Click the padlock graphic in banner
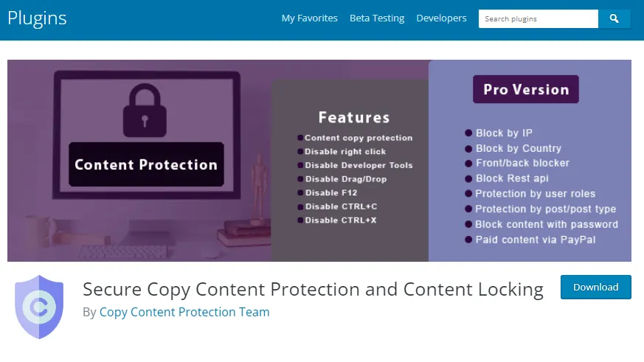 pos(145,110)
